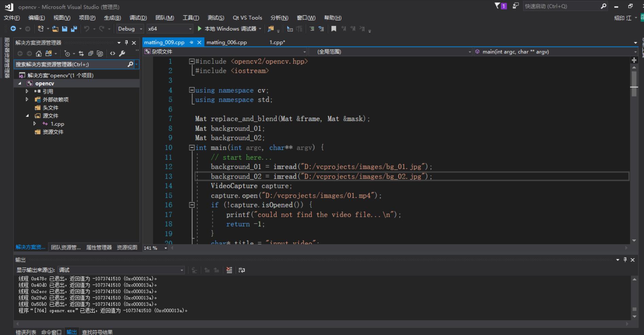This screenshot has height=335, width=644.
Task: Open the main(int argc, char ** argv) member dropdown
Action: click(556, 52)
